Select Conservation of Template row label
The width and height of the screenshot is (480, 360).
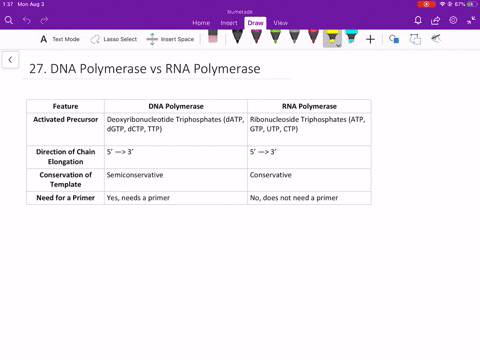tap(65, 180)
